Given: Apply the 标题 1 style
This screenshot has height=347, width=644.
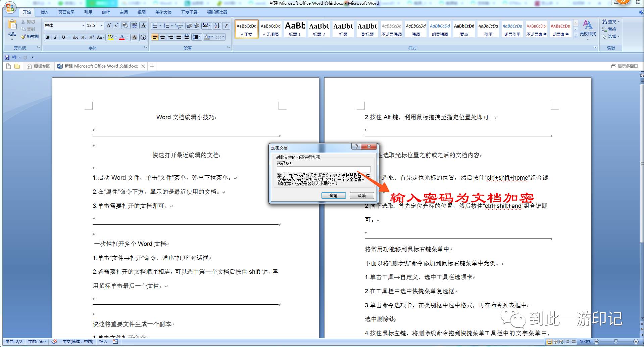Looking at the screenshot, I should (x=295, y=29).
